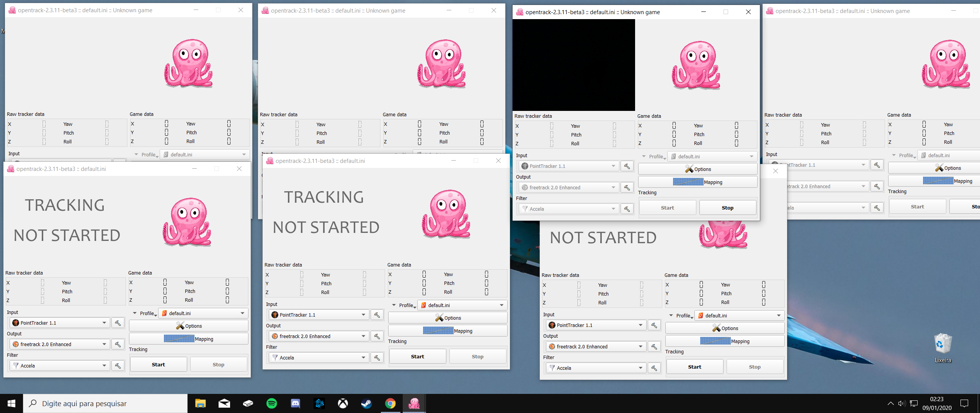
Task: Launch Spotify from the taskbar
Action: (271, 403)
